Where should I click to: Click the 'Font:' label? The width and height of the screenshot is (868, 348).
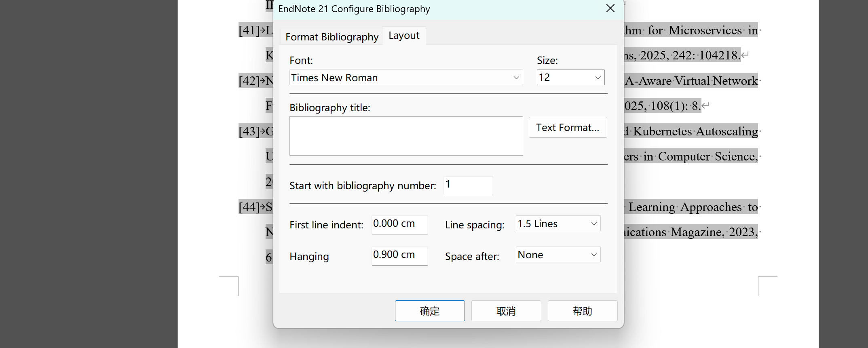click(301, 61)
